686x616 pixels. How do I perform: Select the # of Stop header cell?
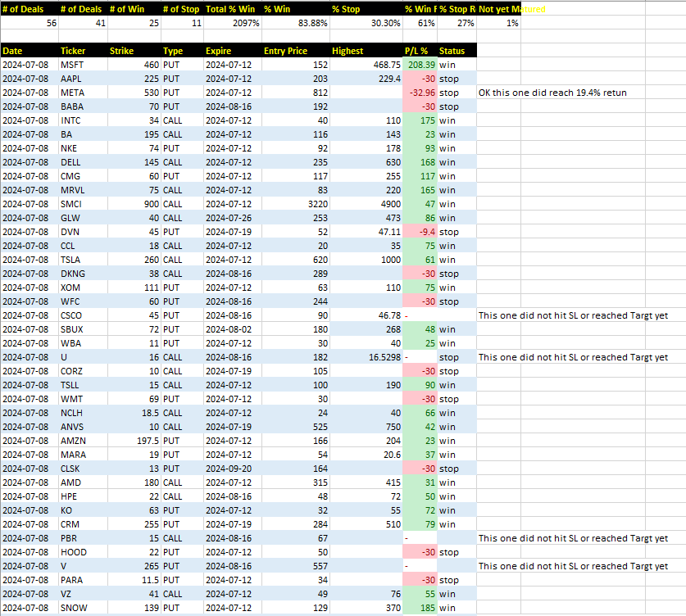(183, 9)
